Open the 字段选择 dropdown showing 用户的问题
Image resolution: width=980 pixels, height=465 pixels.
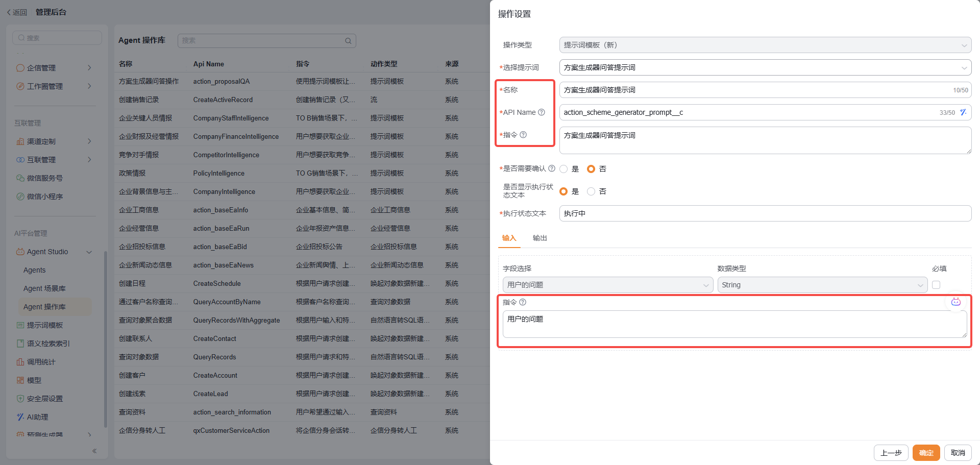[x=607, y=285]
